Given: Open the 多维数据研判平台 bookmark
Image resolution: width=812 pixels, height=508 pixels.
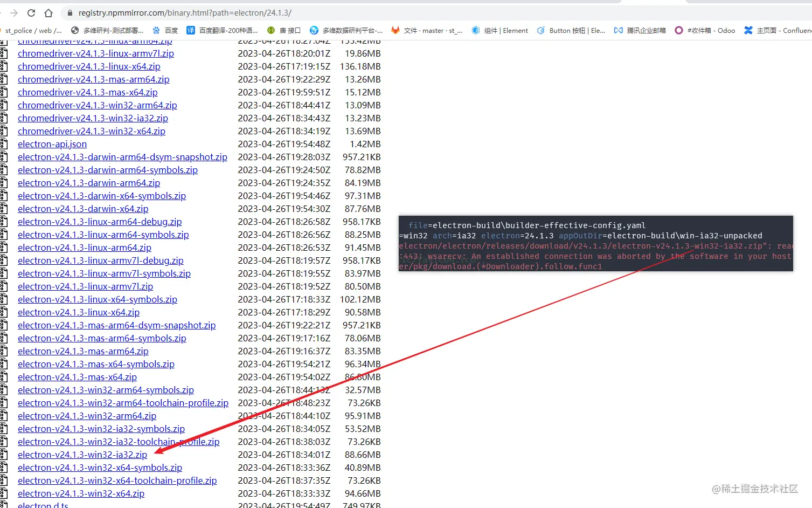Looking at the screenshot, I should tap(346, 31).
